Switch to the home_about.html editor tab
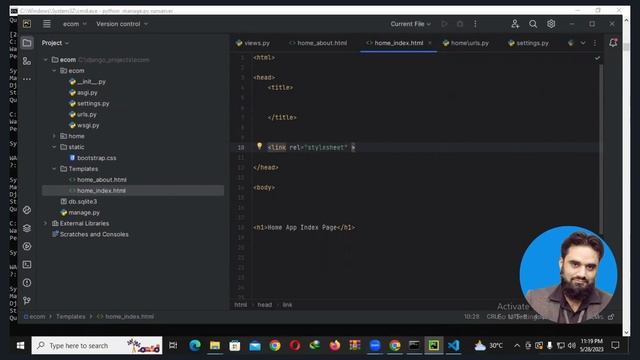The width and height of the screenshot is (640, 360). point(318,43)
